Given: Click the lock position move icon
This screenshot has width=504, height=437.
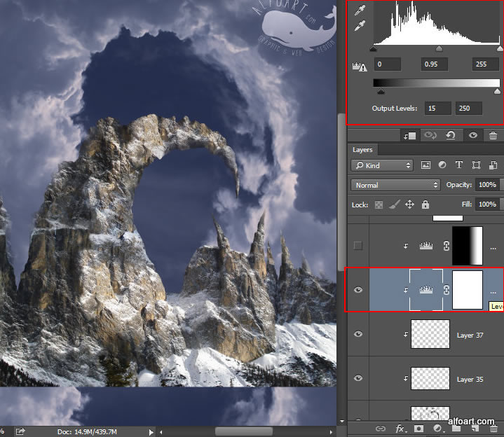Looking at the screenshot, I should 409,204.
